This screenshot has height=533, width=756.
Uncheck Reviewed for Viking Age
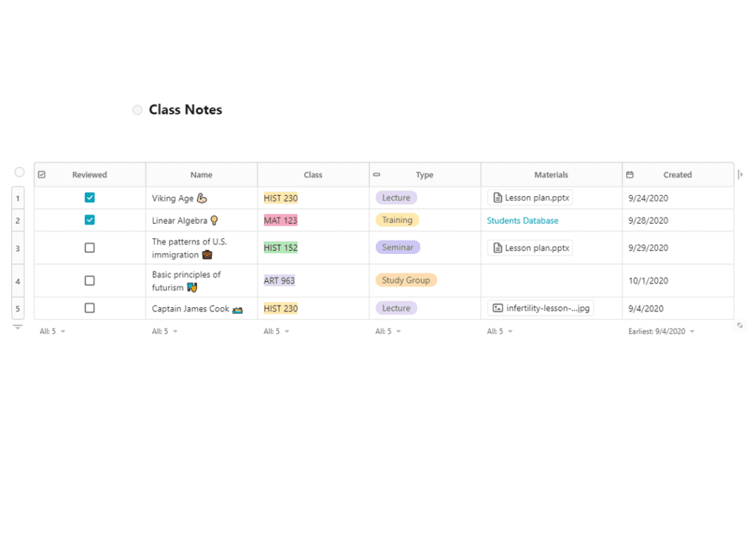[x=89, y=198]
